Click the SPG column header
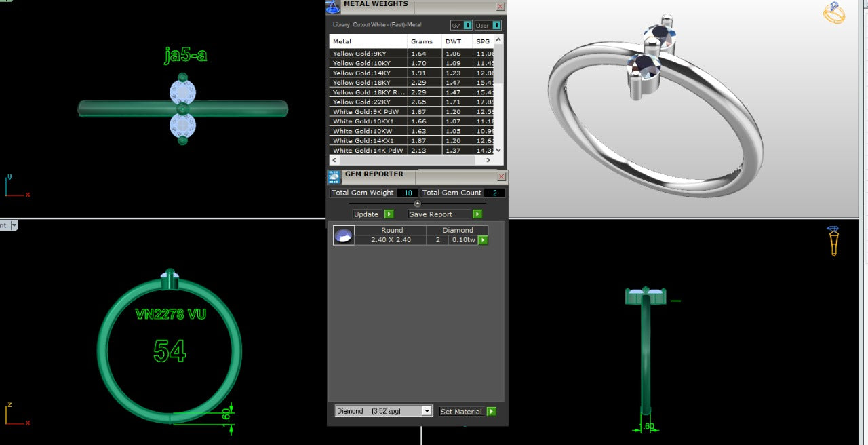 click(x=484, y=41)
